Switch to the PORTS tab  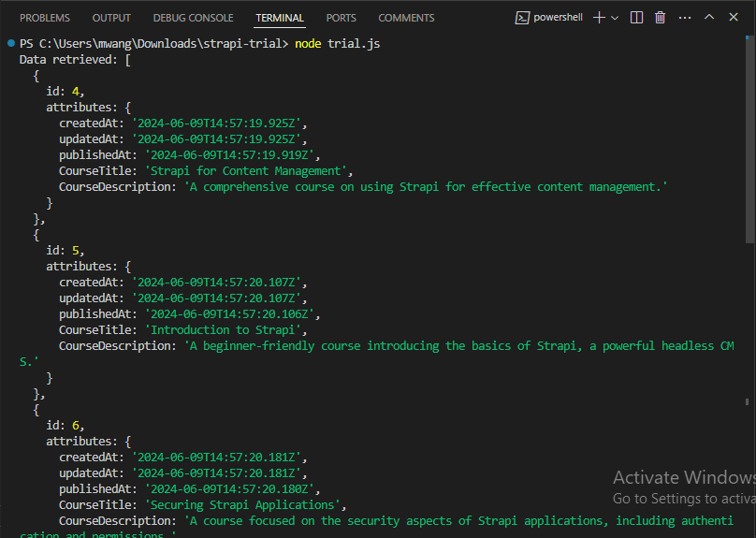[x=341, y=18]
